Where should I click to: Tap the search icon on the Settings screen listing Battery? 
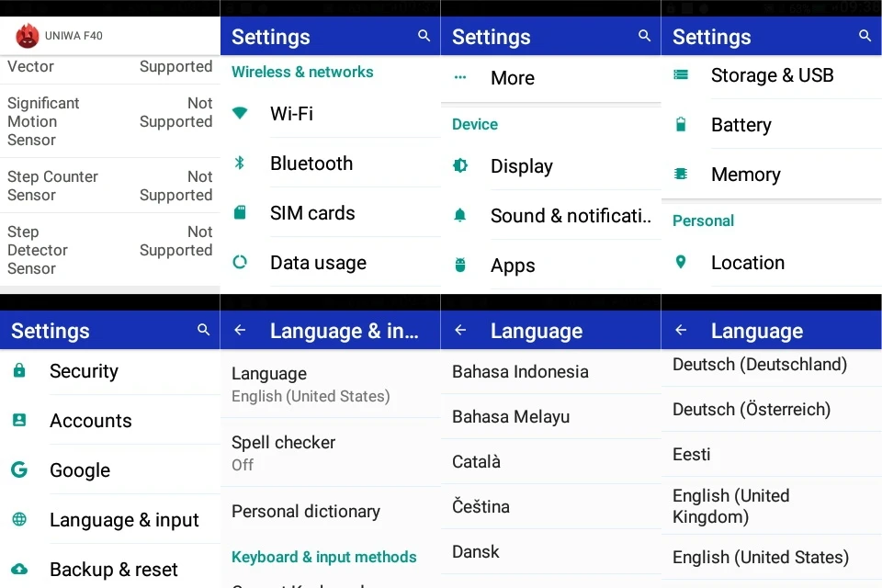coord(865,36)
